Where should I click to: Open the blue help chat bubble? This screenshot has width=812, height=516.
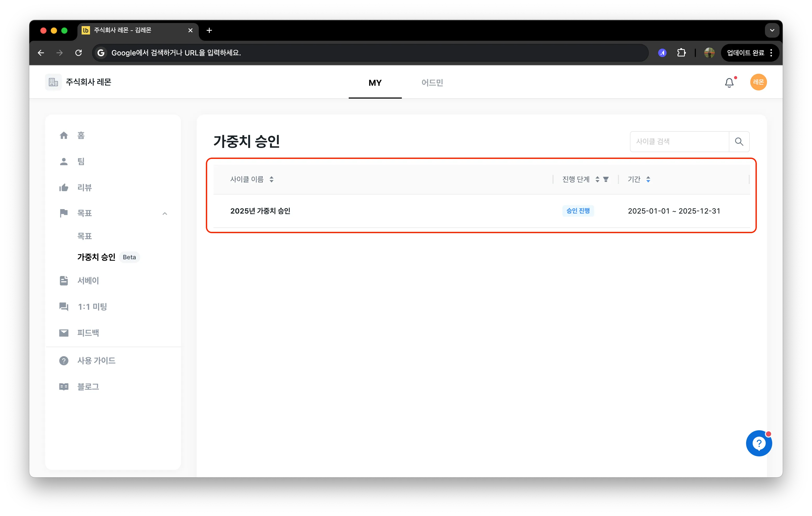pyautogui.click(x=759, y=443)
